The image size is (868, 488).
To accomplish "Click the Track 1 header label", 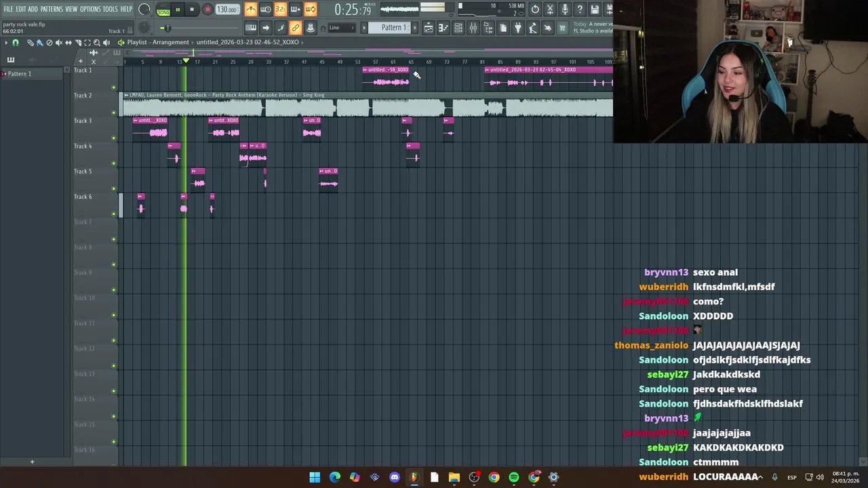I will (83, 70).
